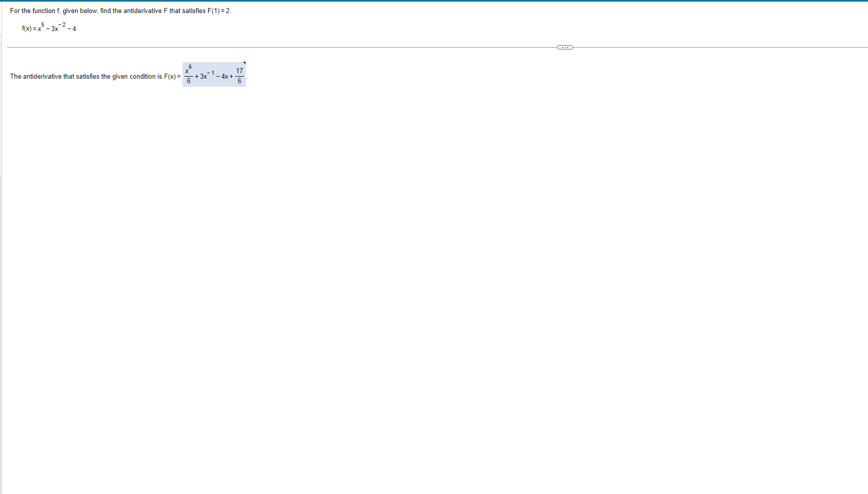Screen dimensions: 868x494
Task: Click the -4x term in the answer expression
Action: [x=225, y=76]
